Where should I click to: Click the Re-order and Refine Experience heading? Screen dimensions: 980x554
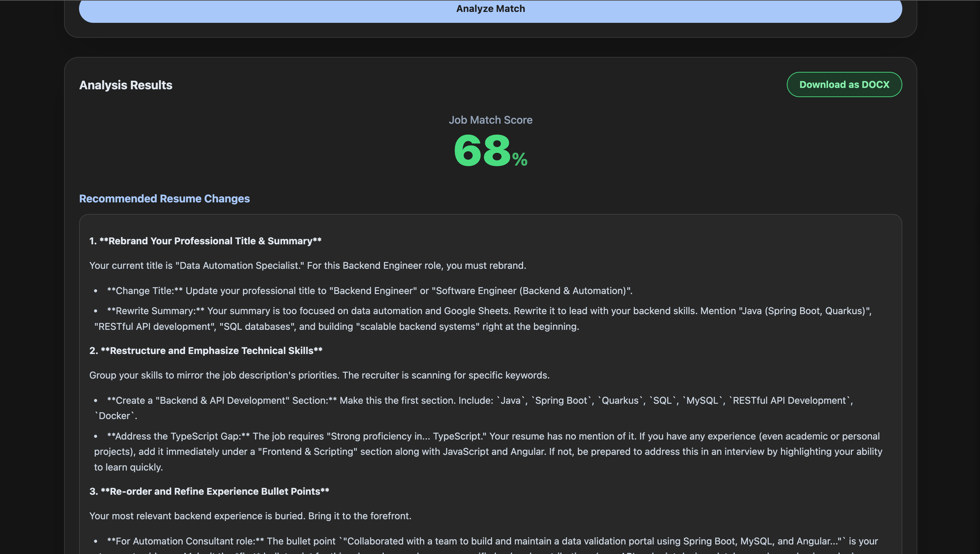click(209, 491)
